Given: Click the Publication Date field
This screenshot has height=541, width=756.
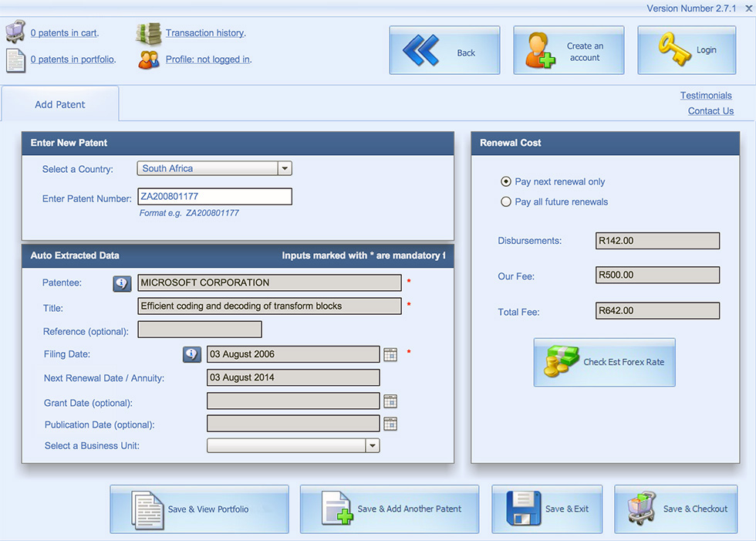Looking at the screenshot, I should pyautogui.click(x=293, y=424).
